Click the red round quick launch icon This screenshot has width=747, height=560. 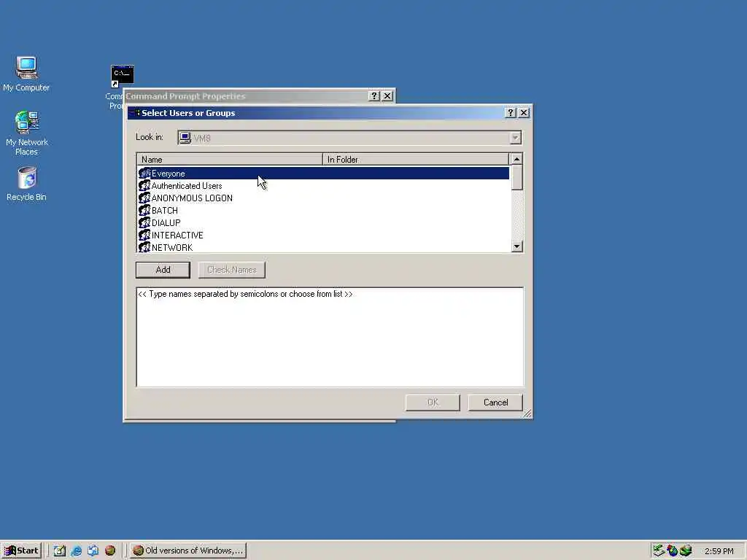110,551
